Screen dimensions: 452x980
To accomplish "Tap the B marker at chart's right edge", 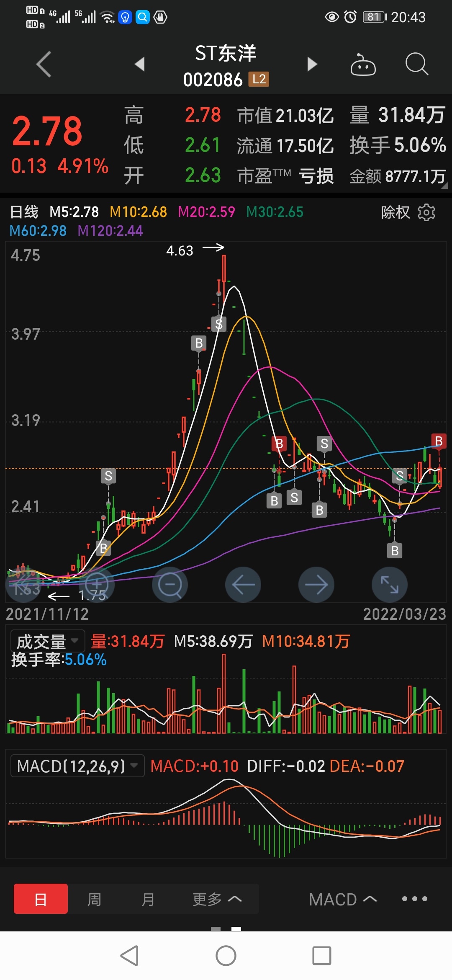I will coord(439,441).
